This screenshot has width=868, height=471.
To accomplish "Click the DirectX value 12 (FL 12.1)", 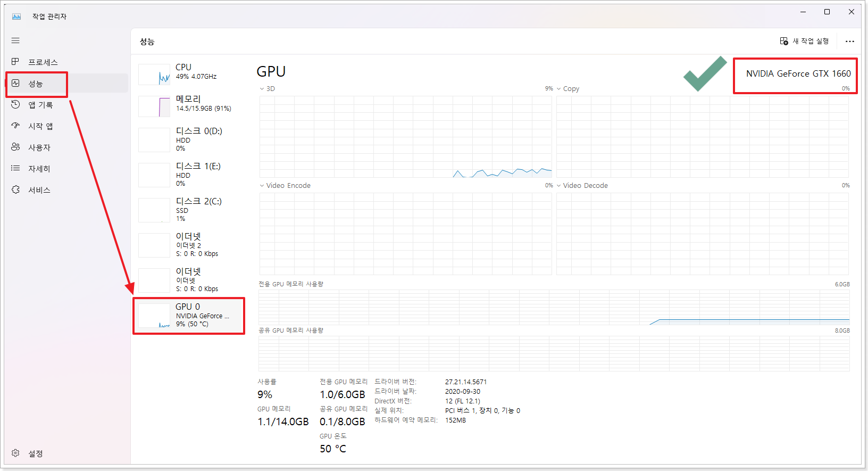I will (x=463, y=401).
